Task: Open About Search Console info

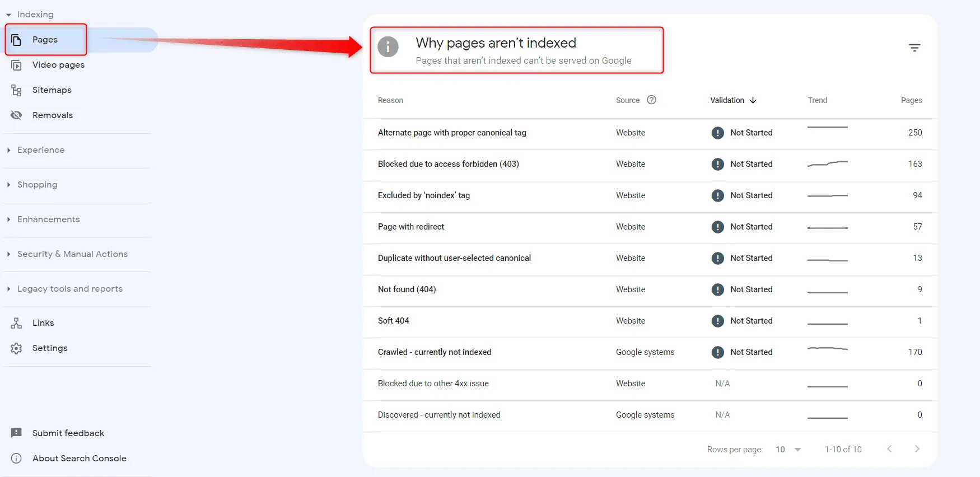Action: [79, 459]
